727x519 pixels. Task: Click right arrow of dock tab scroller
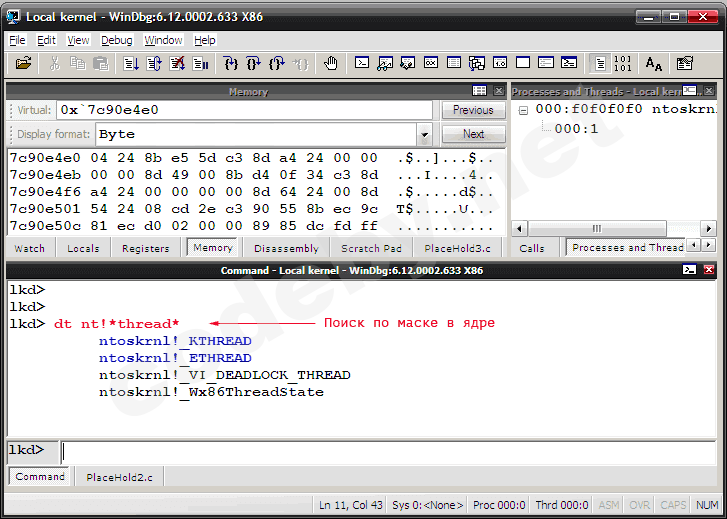pos(708,245)
